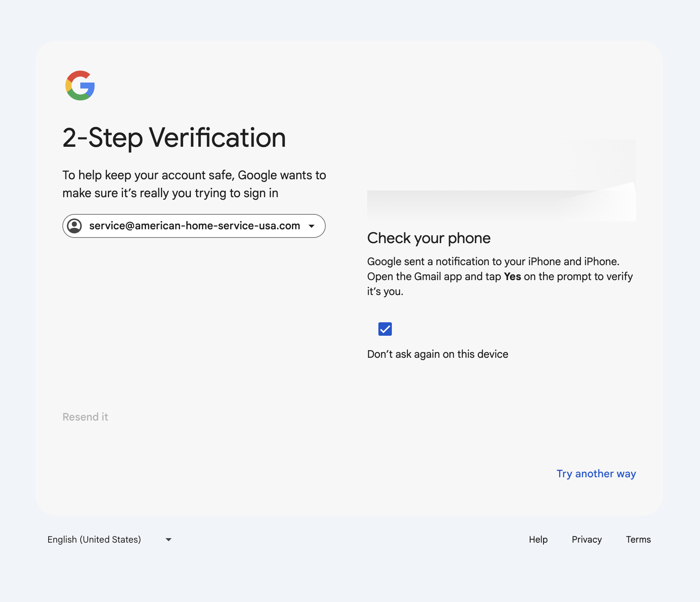Image resolution: width=700 pixels, height=602 pixels.
Task: Click the Google logo
Action: click(x=80, y=86)
